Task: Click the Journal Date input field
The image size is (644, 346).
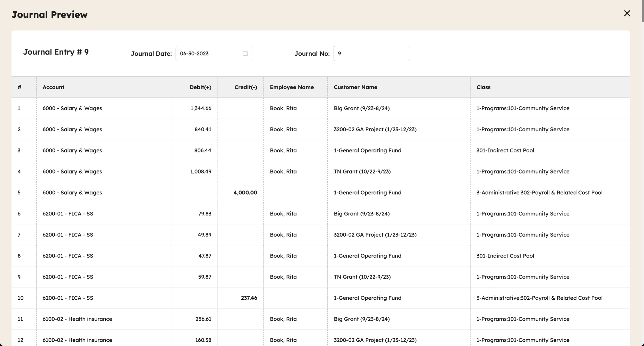Action: point(209,54)
